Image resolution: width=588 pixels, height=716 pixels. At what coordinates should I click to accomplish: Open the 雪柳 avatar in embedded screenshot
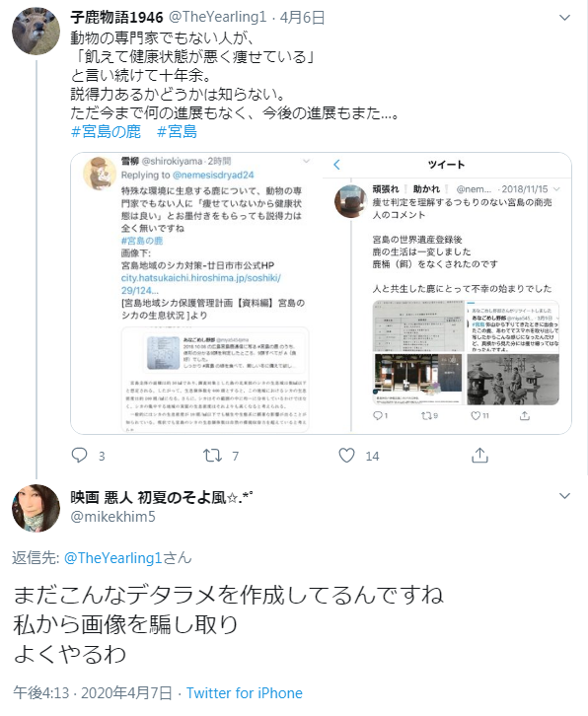(x=100, y=173)
